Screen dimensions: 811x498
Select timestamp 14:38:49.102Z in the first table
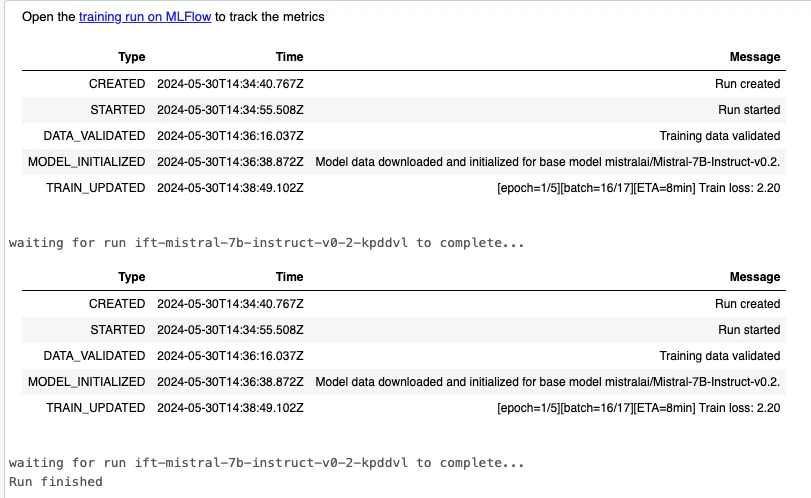[230, 188]
